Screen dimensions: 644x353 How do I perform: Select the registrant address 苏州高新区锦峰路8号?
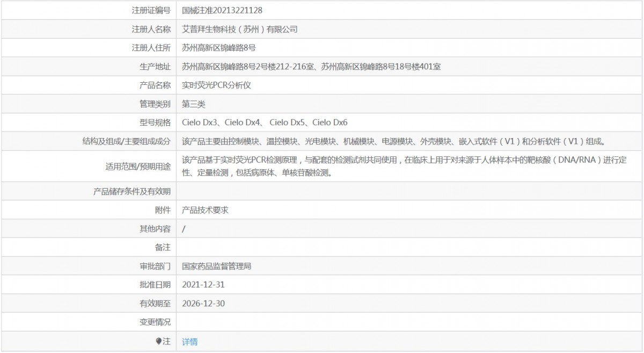tap(219, 48)
